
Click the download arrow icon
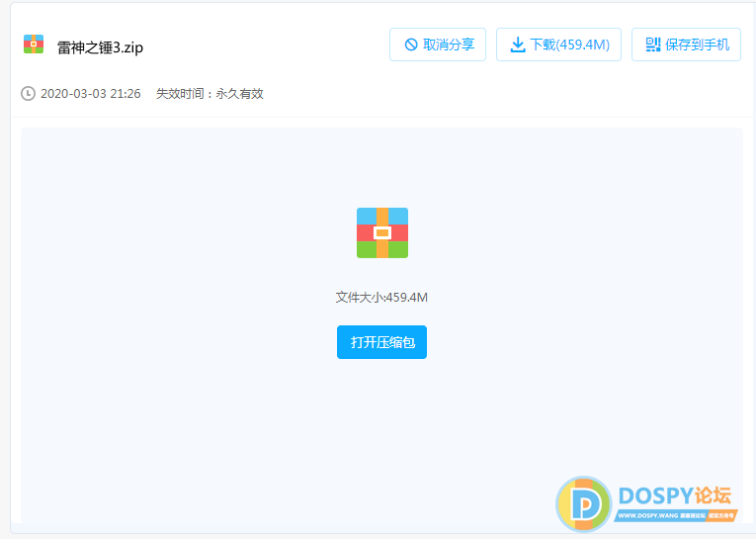(517, 45)
